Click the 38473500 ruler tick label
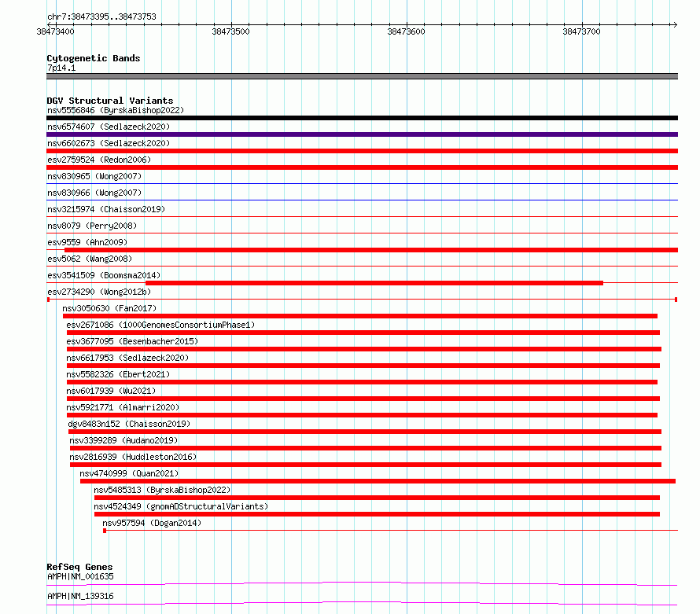 click(x=230, y=31)
